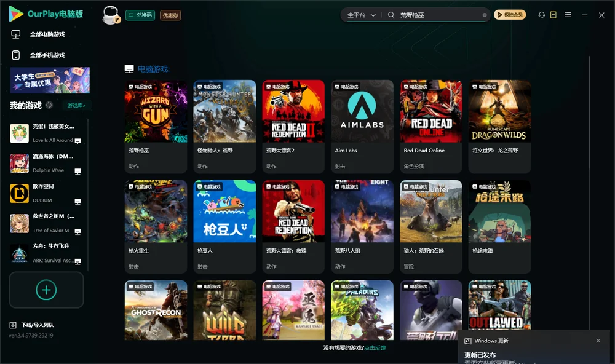The height and width of the screenshot is (364, 615).
Task: Open the 枪火重生 game card
Action: (156, 227)
